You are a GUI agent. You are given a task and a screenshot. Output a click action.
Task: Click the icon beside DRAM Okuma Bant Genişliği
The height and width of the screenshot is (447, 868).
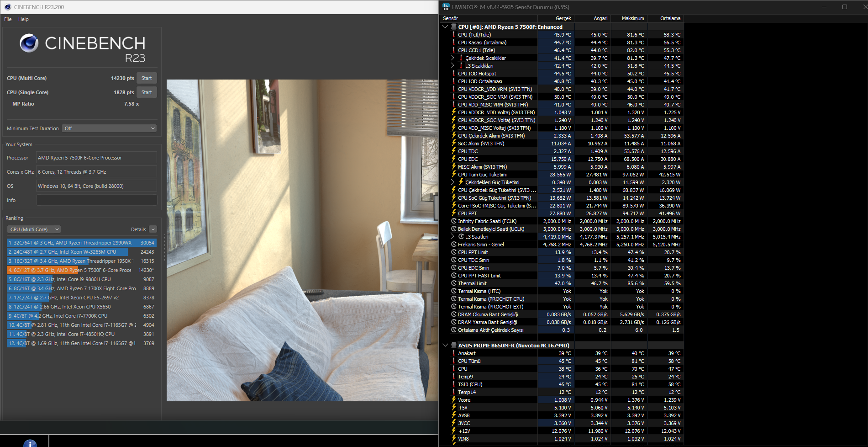click(x=454, y=314)
